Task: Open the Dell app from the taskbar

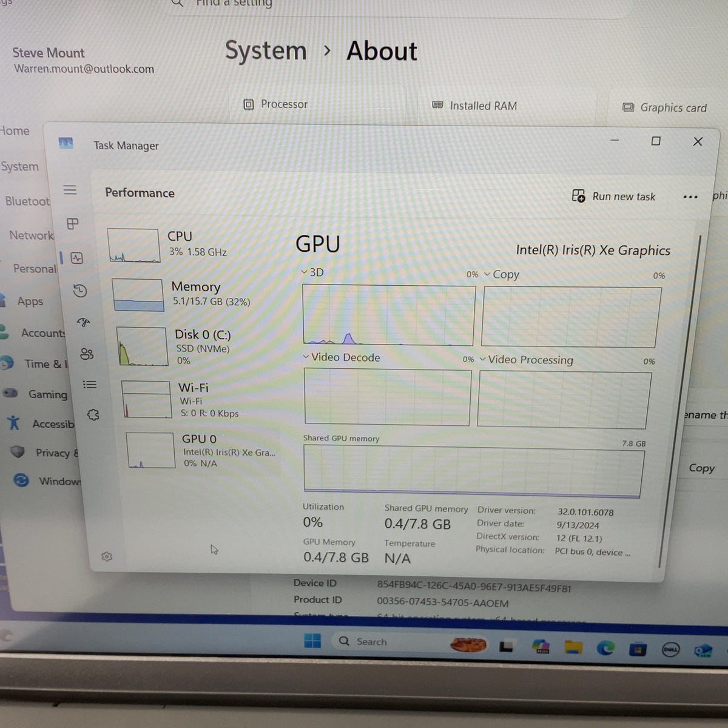Action: coord(670,650)
